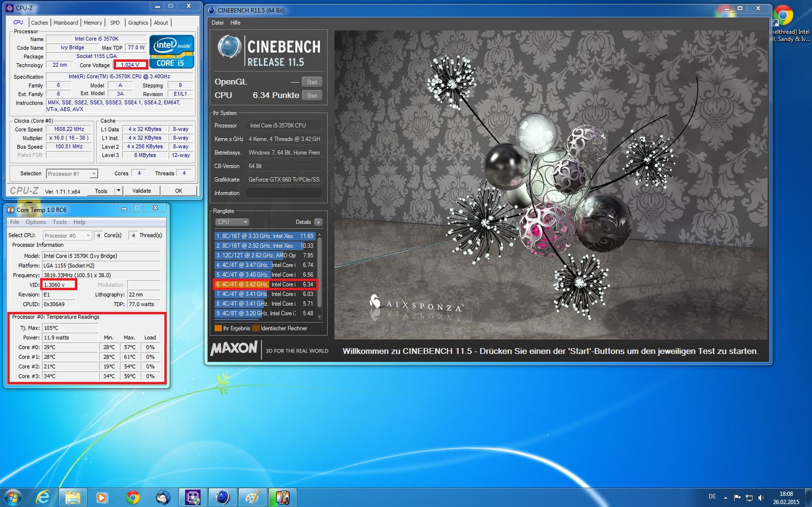Click the Information input field in CINEBENCH
This screenshot has width=812, height=507.
coord(284,193)
